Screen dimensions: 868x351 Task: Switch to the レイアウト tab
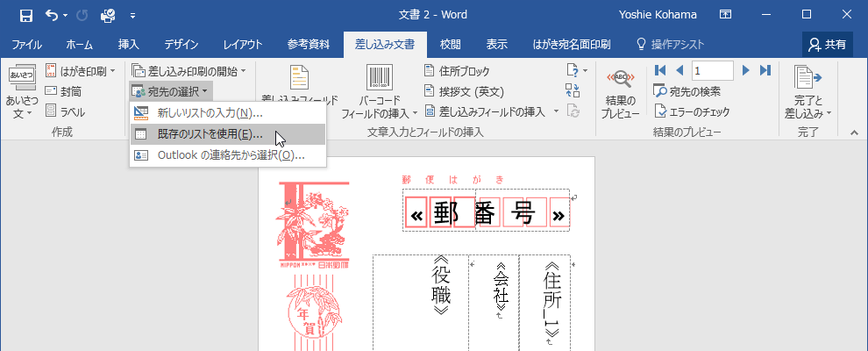pos(243,45)
